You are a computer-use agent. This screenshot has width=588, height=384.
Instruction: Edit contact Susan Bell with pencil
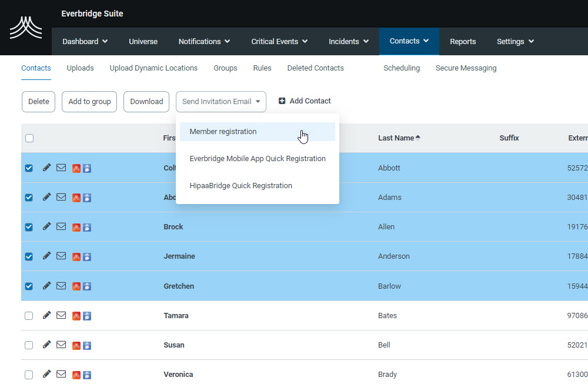(x=46, y=344)
